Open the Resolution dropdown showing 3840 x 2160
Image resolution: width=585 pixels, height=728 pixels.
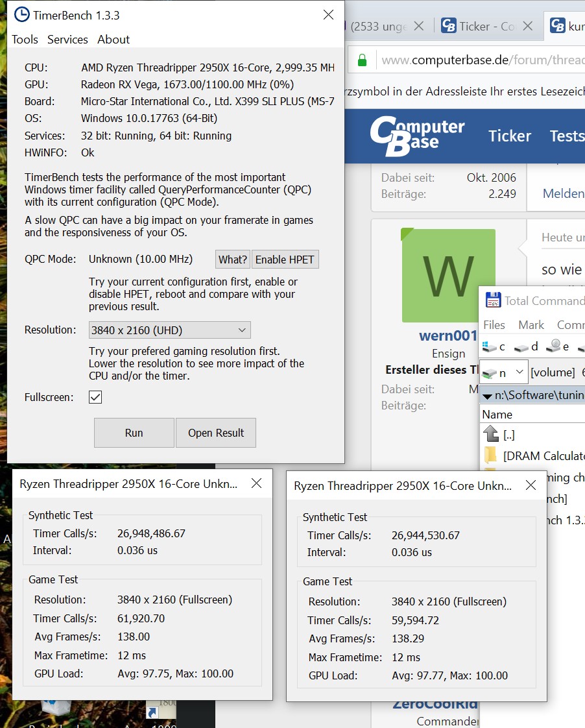click(170, 330)
